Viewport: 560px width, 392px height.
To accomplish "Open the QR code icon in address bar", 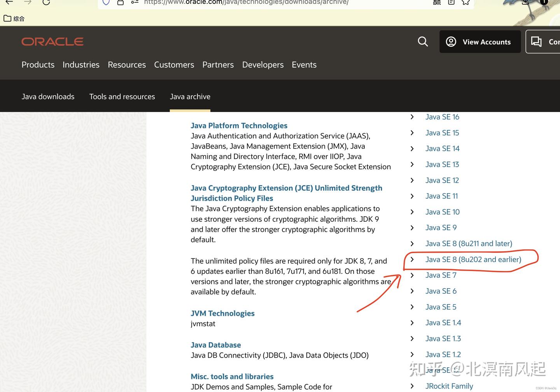I will [x=437, y=2].
